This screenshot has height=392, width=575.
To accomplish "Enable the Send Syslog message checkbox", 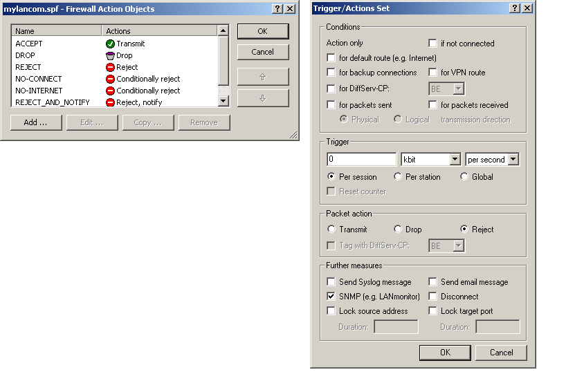I will pos(331,282).
